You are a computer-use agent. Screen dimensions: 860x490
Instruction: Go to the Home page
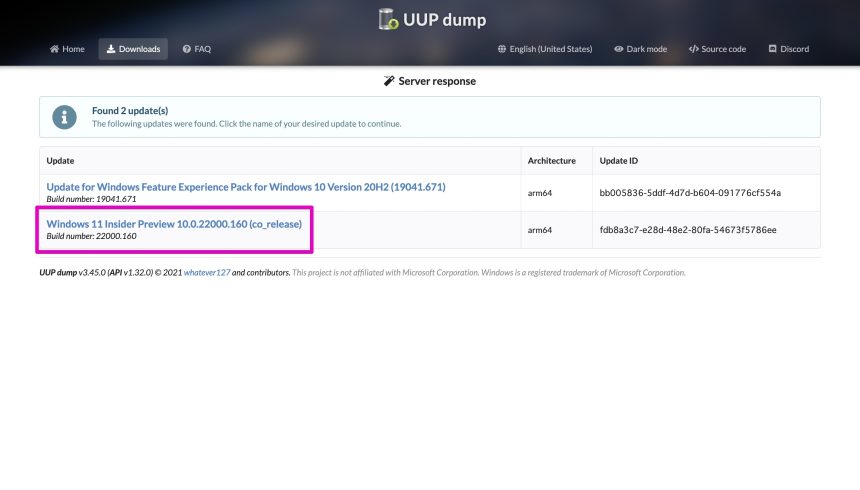(x=67, y=49)
